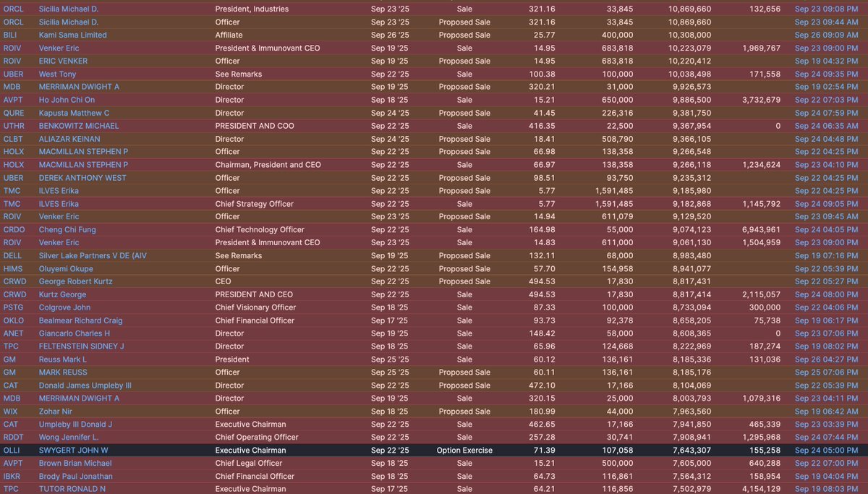Select insider George Robert Kurtz
The height and width of the screenshot is (494, 868).
(76, 281)
